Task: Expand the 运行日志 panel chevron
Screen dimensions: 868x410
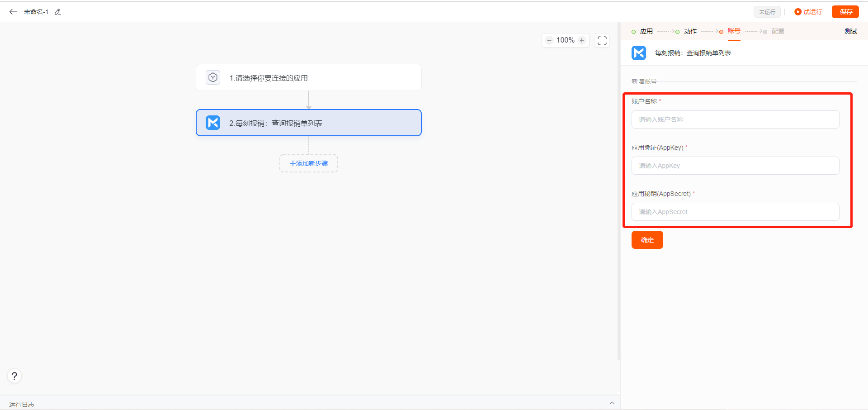Action: click(612, 403)
